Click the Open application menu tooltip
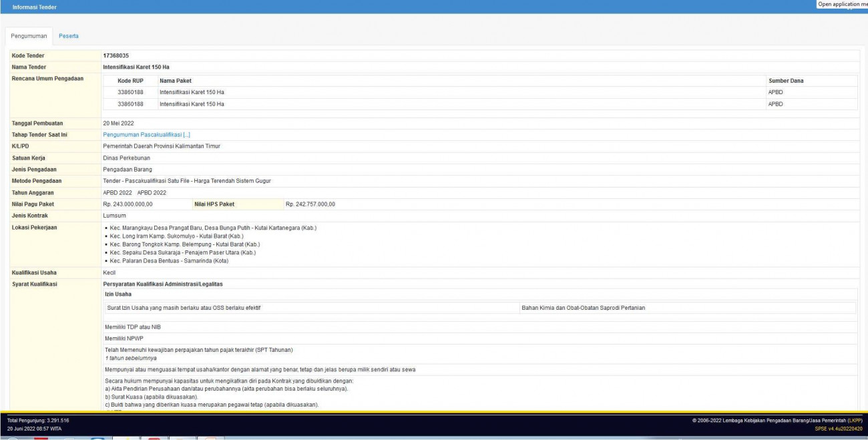This screenshot has width=868, height=440. (843, 4)
